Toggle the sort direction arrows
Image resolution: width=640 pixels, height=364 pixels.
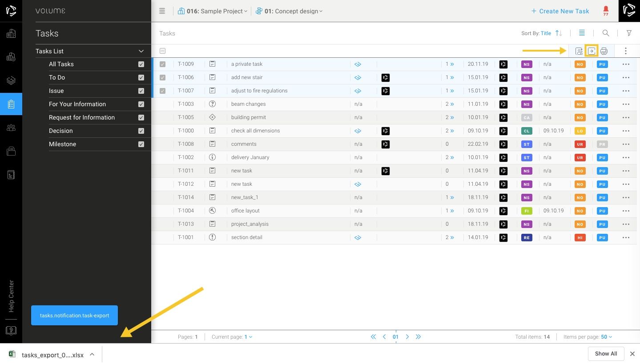click(559, 33)
